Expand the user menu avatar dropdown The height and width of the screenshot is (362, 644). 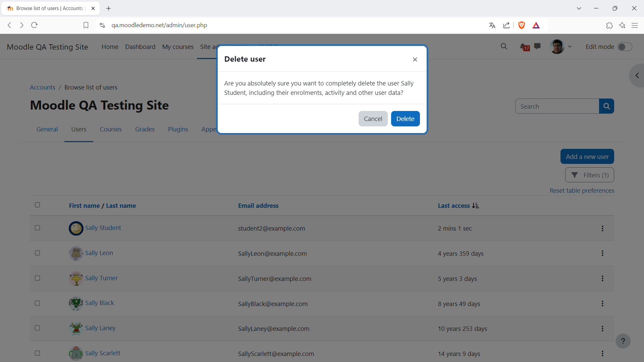tap(561, 47)
